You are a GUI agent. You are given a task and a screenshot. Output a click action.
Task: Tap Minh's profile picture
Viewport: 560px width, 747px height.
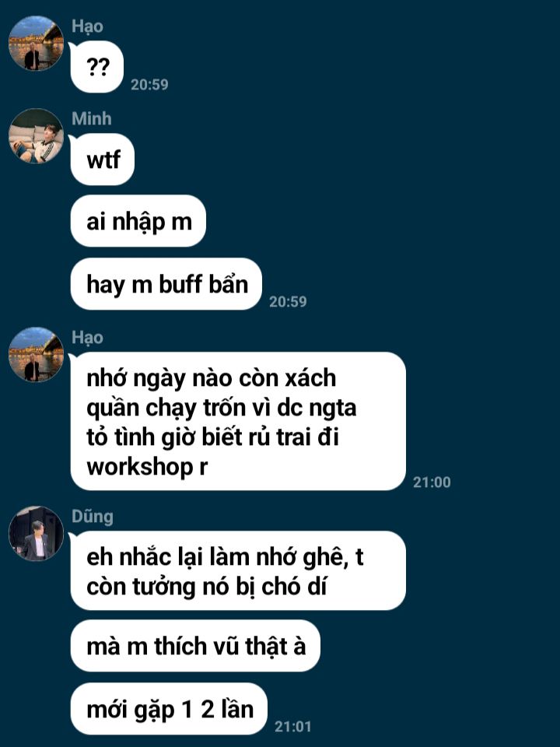(37, 135)
